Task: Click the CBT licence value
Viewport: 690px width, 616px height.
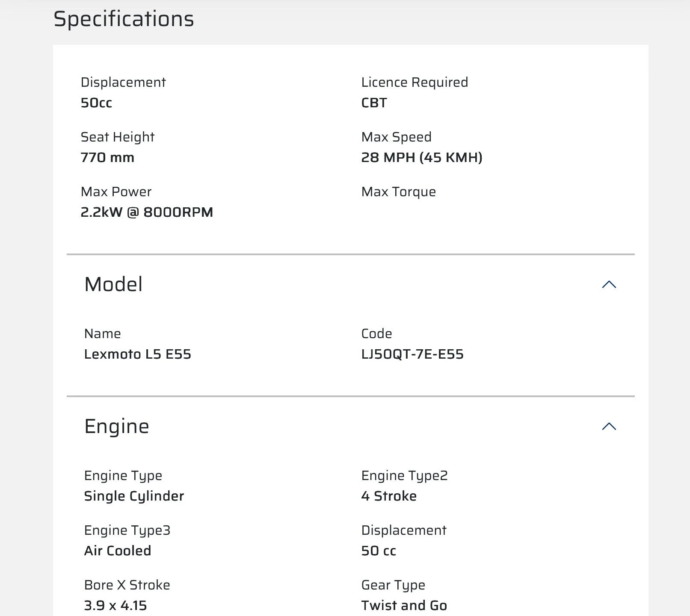Action: coord(374,103)
